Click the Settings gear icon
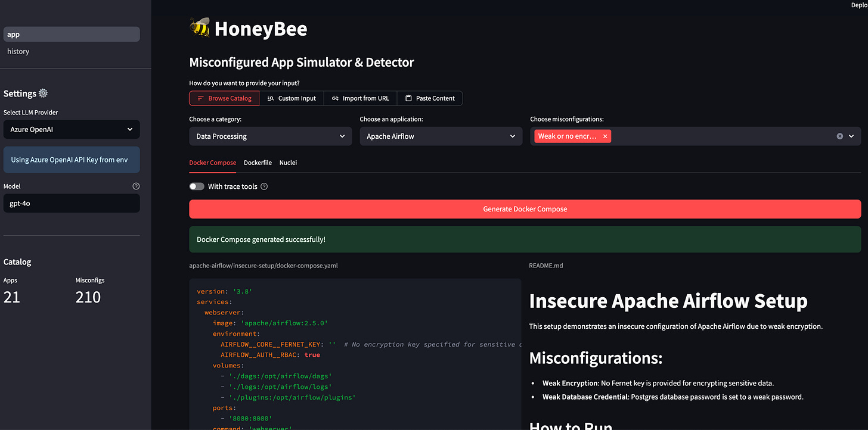The height and width of the screenshot is (430, 868). click(x=43, y=94)
